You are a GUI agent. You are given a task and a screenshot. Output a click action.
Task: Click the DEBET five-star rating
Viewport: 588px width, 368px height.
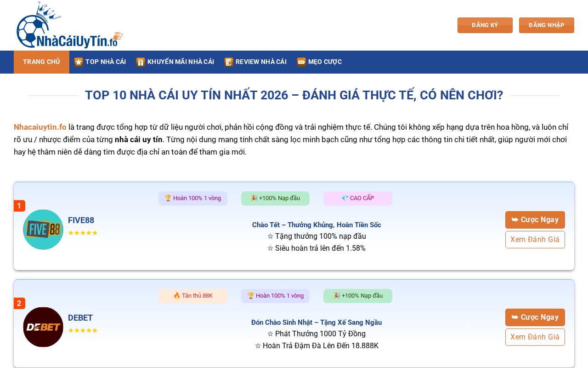(x=83, y=330)
